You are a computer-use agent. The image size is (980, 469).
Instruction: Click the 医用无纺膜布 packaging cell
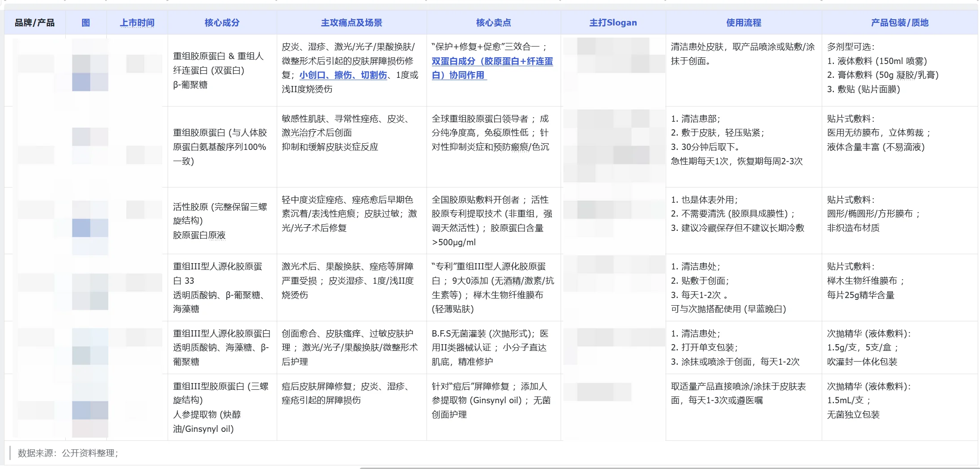coord(900,147)
